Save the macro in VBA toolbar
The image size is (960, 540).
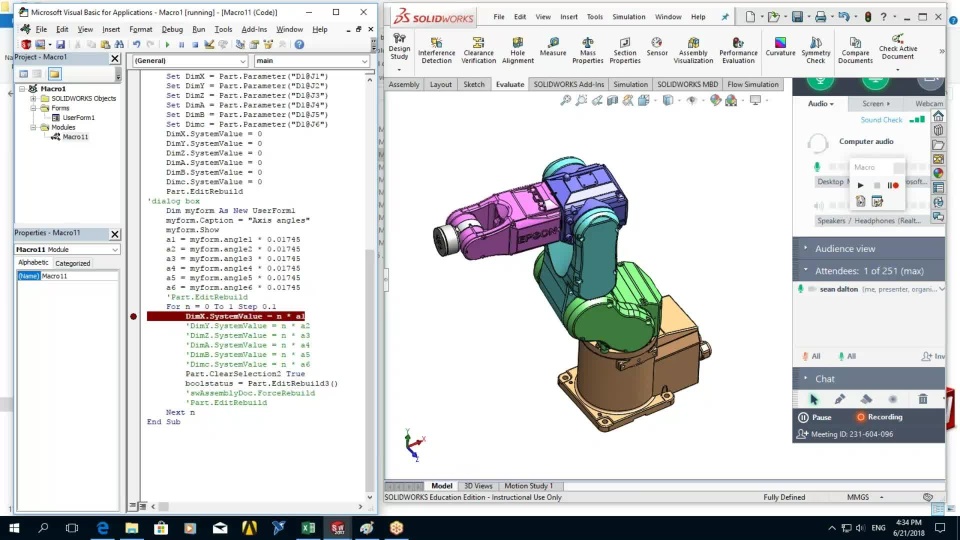coord(60,45)
